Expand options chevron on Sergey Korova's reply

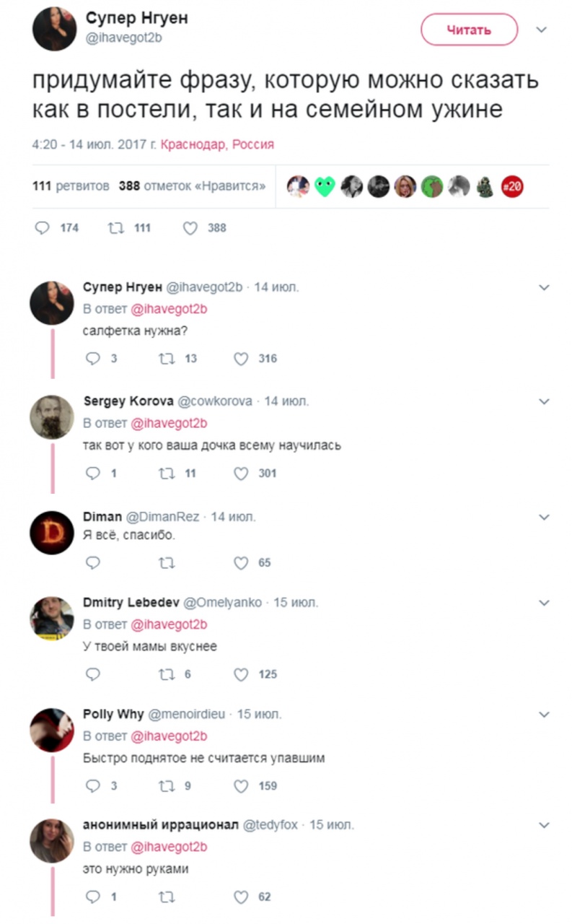(x=545, y=401)
